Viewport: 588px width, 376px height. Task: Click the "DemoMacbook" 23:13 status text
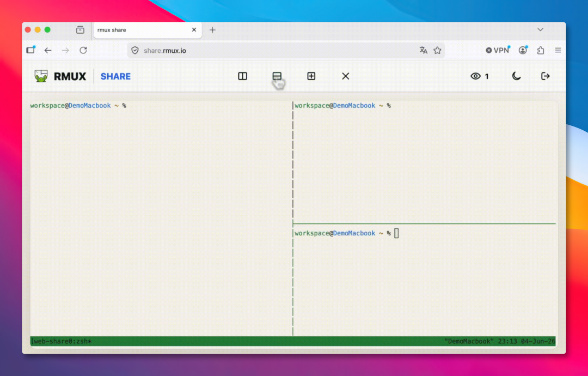[500, 341]
